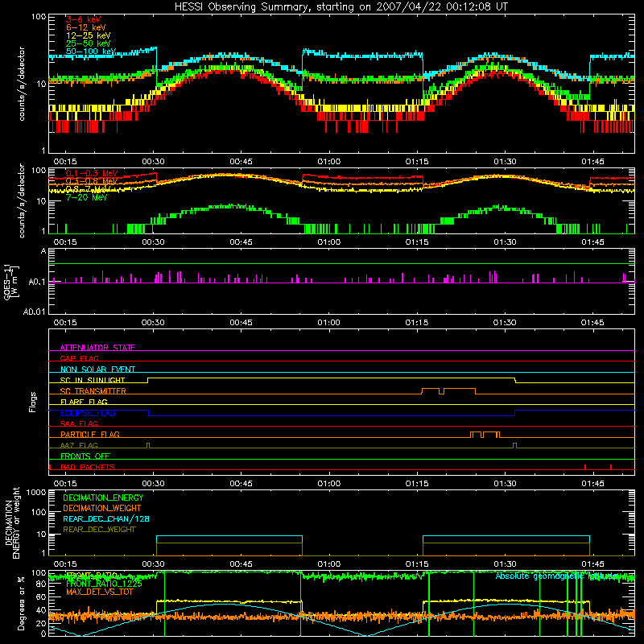Select the SC_TRANSMITTER flag label
Image resolution: width=644 pixels, height=644 pixels.
93,390
